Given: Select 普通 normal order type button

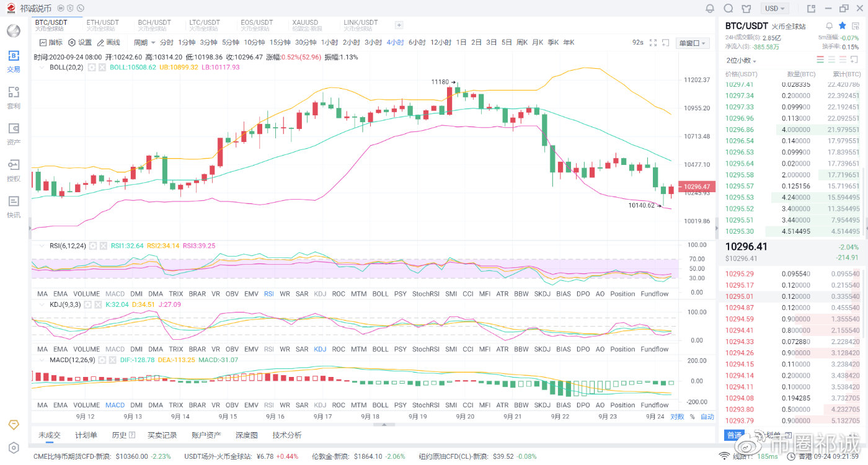Looking at the screenshot, I should click(x=734, y=435).
